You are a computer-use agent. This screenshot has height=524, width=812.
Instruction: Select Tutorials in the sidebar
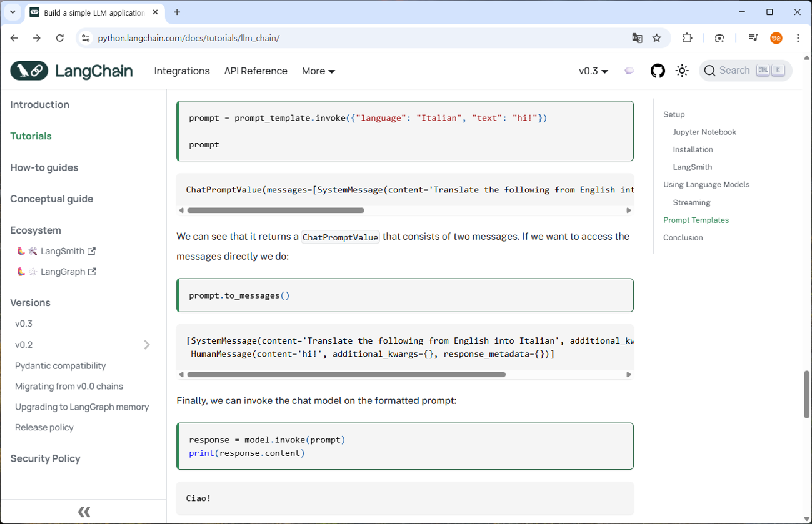pyautogui.click(x=31, y=136)
